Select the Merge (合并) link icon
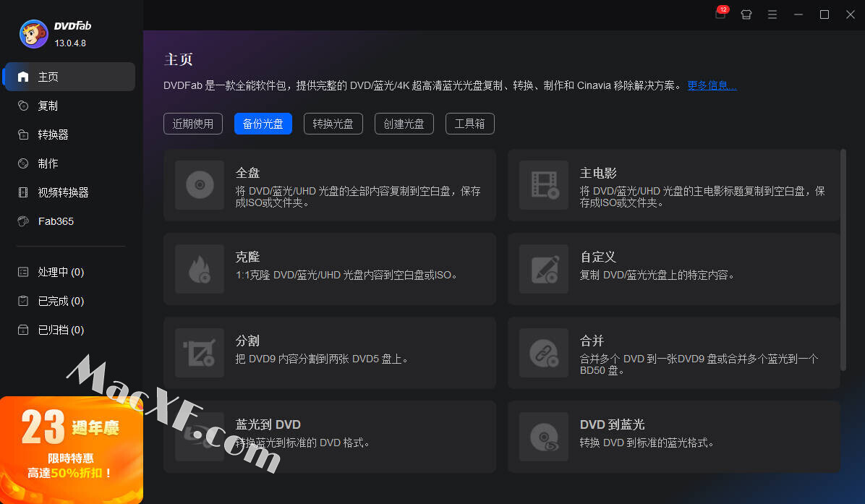The width and height of the screenshot is (865, 504). pos(544,353)
